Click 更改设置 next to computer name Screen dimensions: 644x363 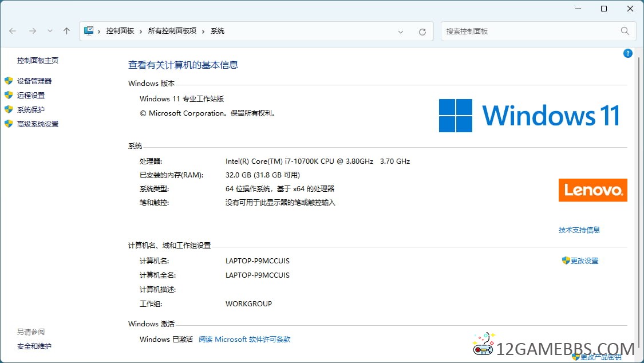coord(584,261)
